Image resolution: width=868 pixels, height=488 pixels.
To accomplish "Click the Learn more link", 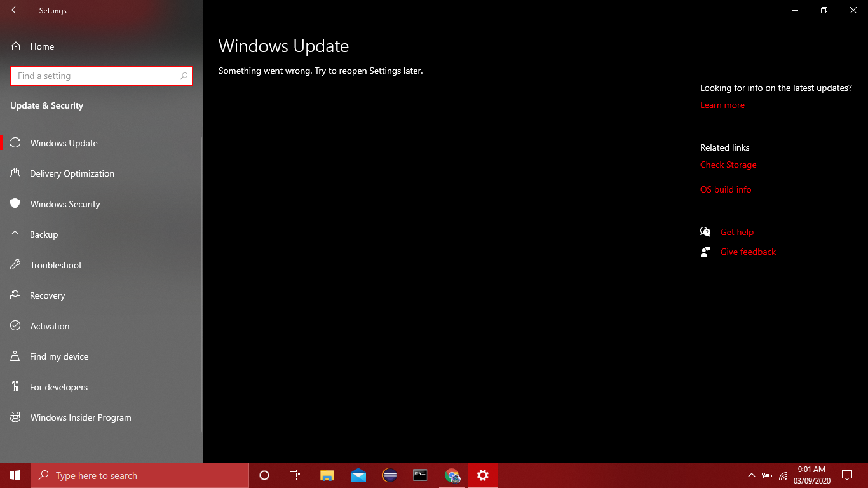I will (x=722, y=105).
